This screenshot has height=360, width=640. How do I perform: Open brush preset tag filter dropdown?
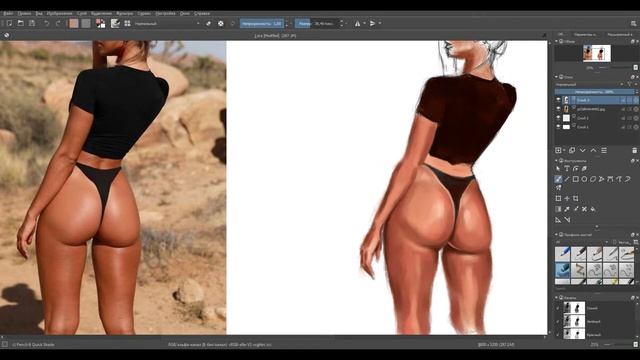(582, 242)
